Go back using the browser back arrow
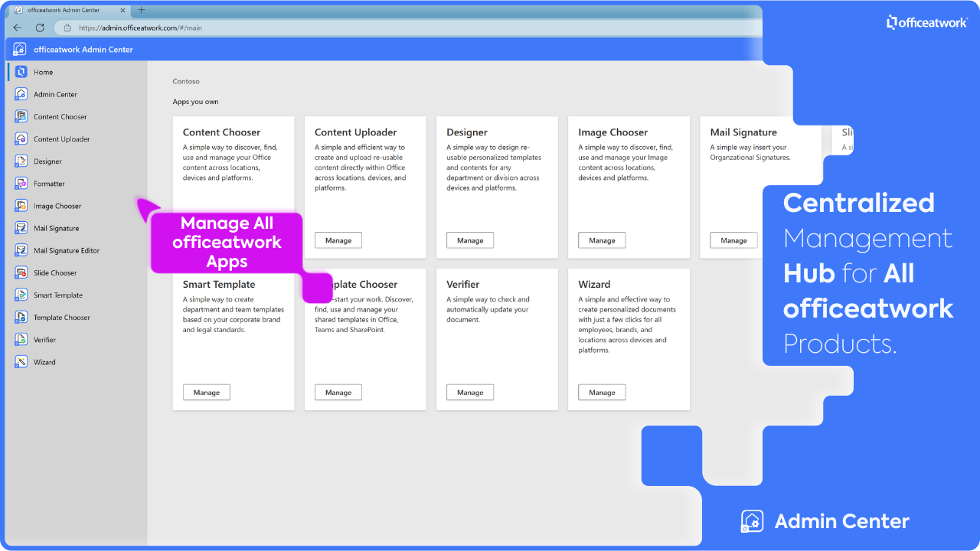This screenshot has height=551, width=980. tap(18, 28)
